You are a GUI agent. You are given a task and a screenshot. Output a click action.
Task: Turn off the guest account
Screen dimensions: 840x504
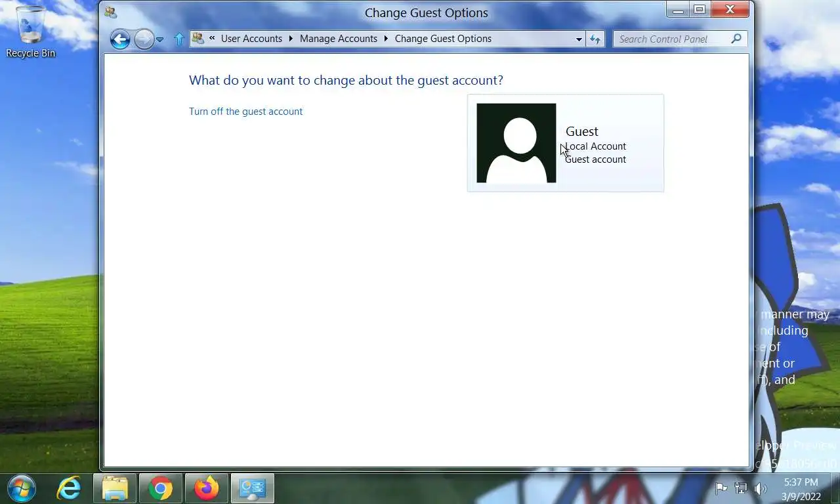(x=245, y=112)
